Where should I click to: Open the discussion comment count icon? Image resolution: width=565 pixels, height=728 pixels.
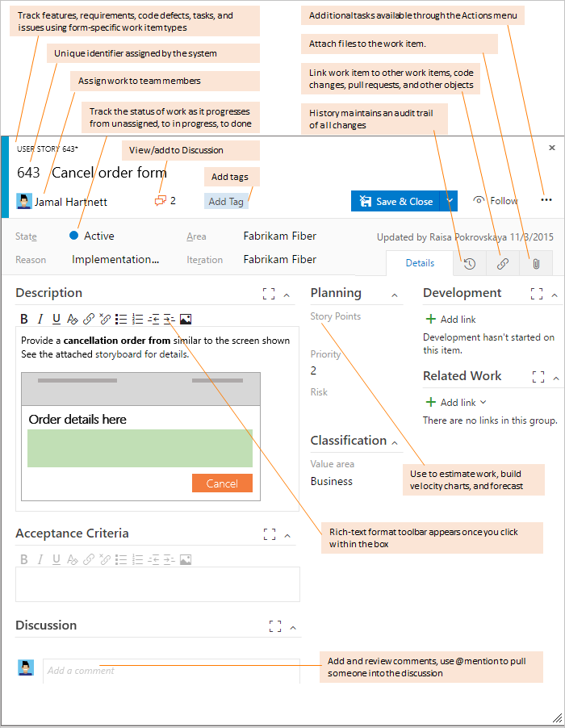pos(161,201)
